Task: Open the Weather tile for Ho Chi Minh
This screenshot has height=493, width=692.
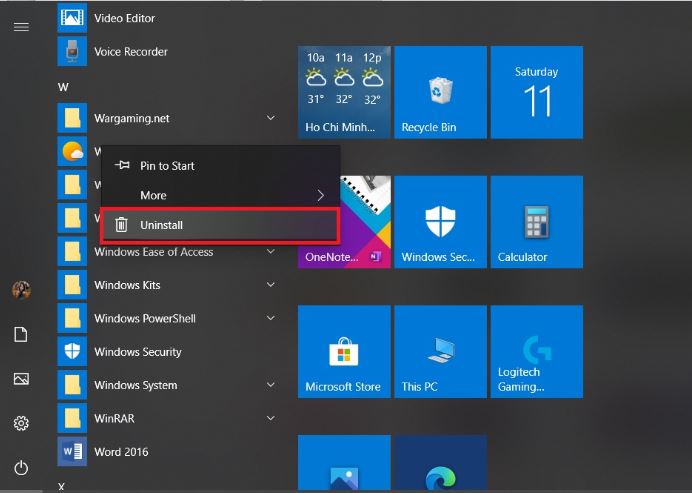Action: coord(344,92)
